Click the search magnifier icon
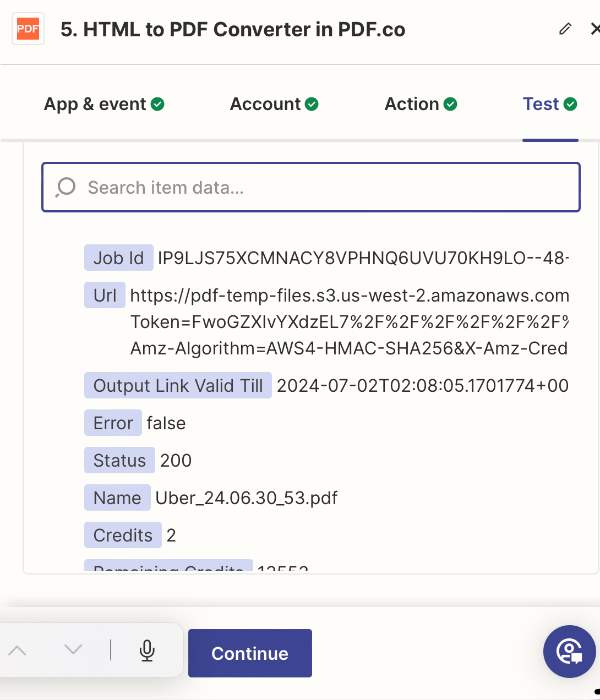The image size is (600, 700). pyautogui.click(x=66, y=187)
